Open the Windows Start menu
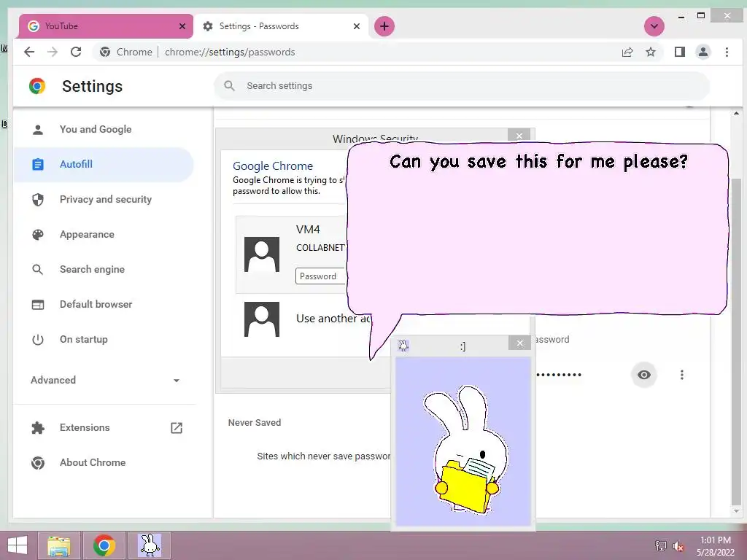This screenshot has width=747, height=560. pyautogui.click(x=18, y=545)
